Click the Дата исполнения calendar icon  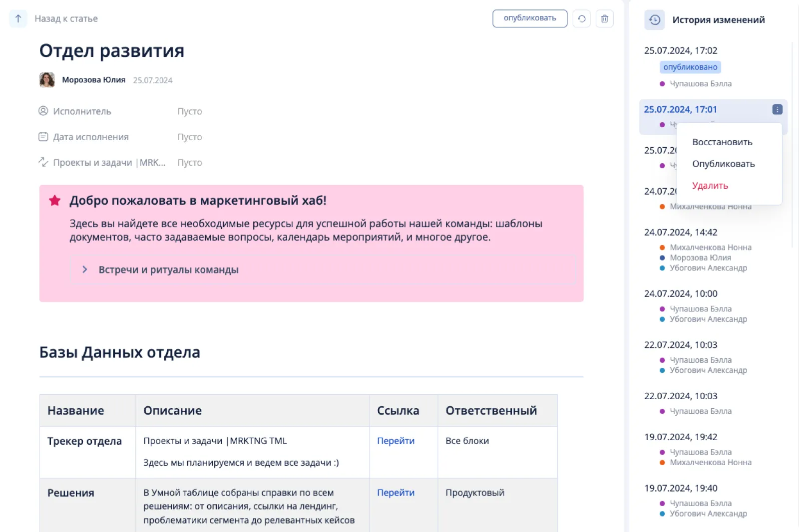(x=43, y=136)
